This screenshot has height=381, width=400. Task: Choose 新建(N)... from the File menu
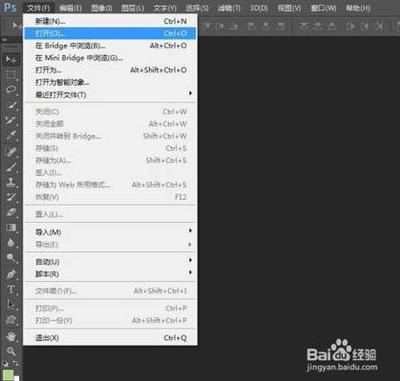point(110,21)
